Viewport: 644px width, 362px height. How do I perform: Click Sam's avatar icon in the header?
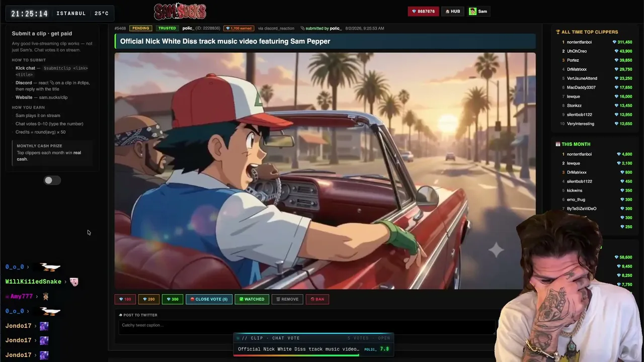[472, 12]
